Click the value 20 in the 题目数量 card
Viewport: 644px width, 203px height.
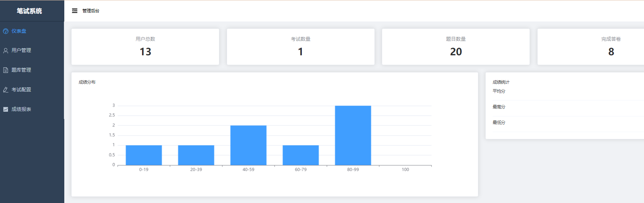click(x=456, y=52)
